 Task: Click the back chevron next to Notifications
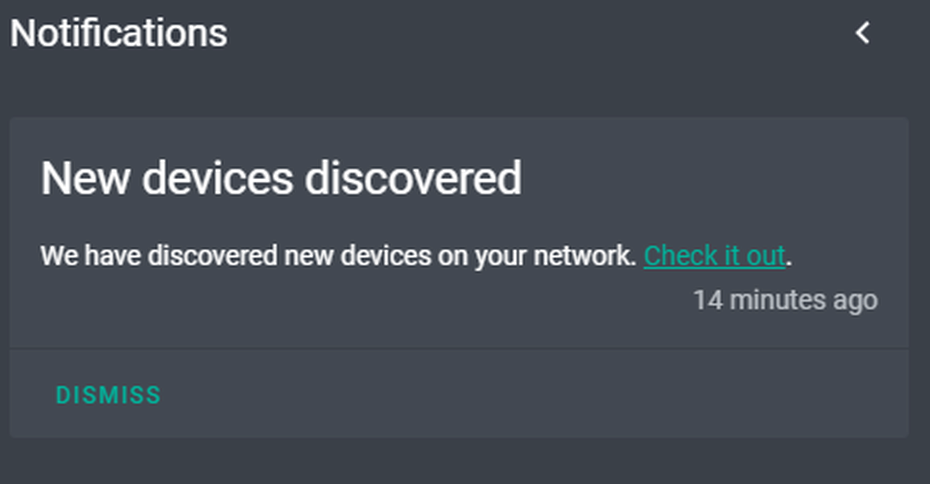click(863, 33)
